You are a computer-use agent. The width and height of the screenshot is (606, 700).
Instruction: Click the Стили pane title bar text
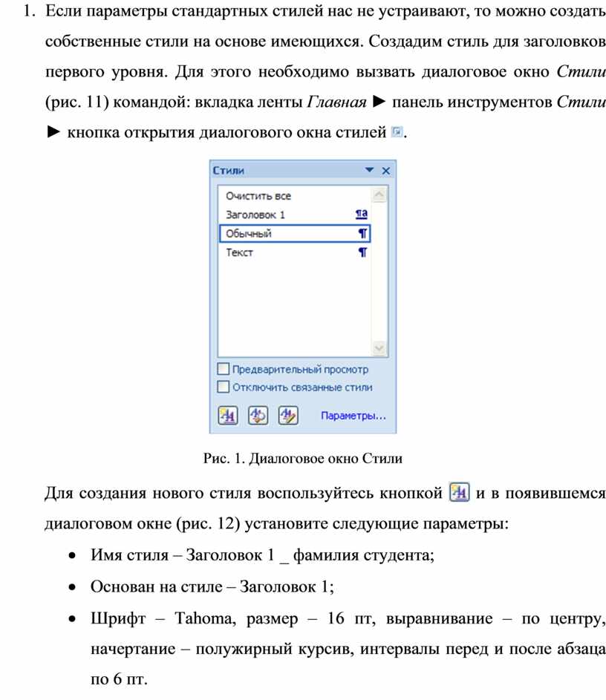[x=228, y=171]
